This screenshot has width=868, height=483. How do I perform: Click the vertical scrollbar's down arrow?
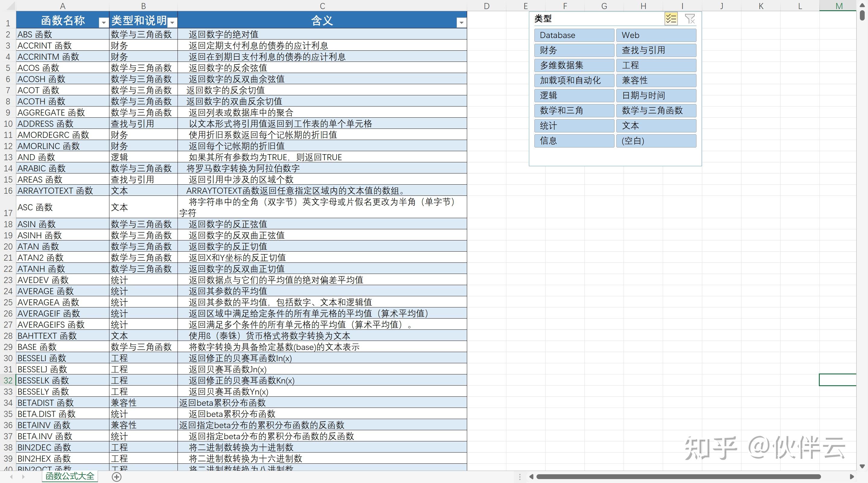tap(862, 466)
